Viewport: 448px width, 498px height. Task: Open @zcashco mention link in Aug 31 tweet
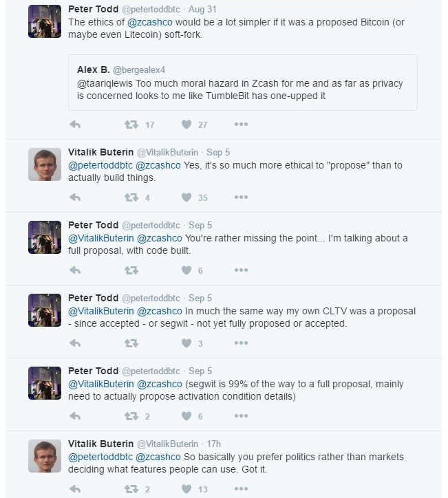[150, 22]
